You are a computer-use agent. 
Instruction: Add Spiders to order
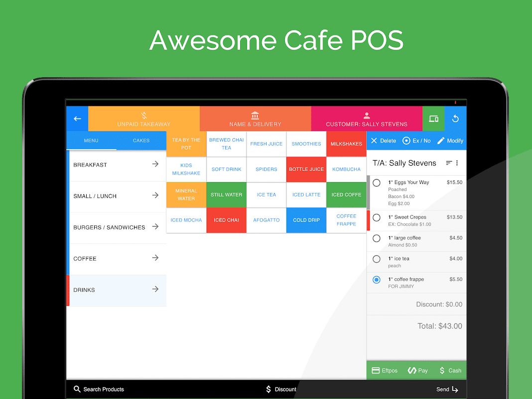(x=266, y=169)
